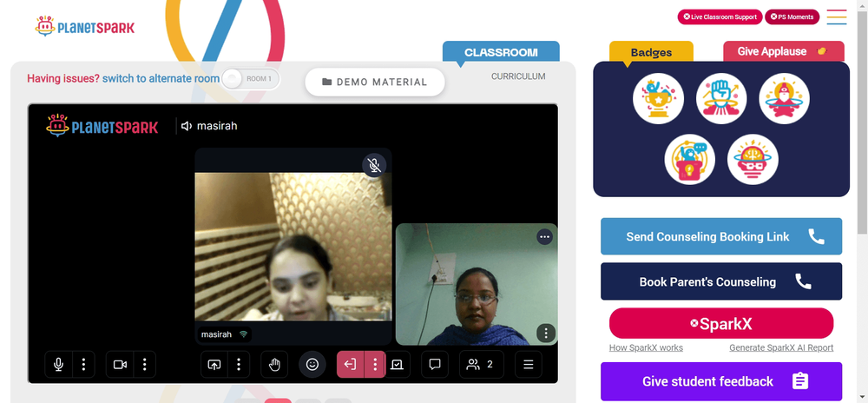The width and height of the screenshot is (868, 403).
Task: Open screen share options three-dot menu
Action: tap(239, 364)
